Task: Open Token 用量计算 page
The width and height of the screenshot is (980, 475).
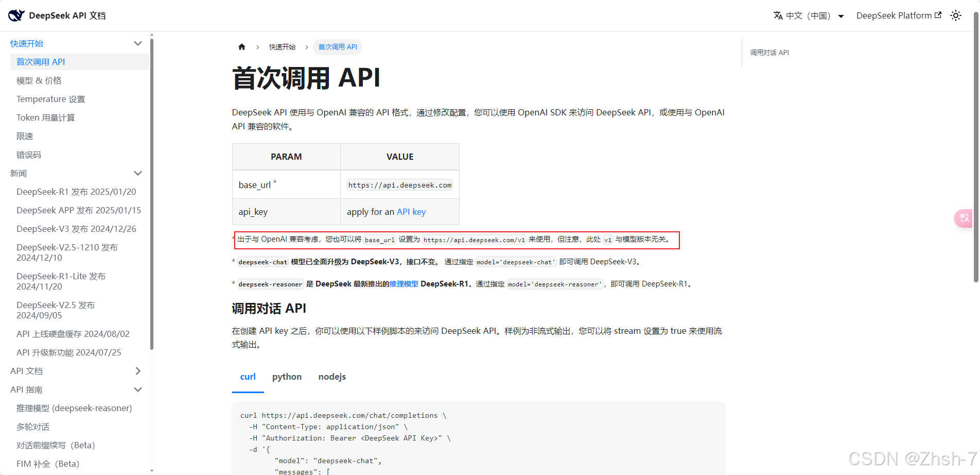Action: 46,117
